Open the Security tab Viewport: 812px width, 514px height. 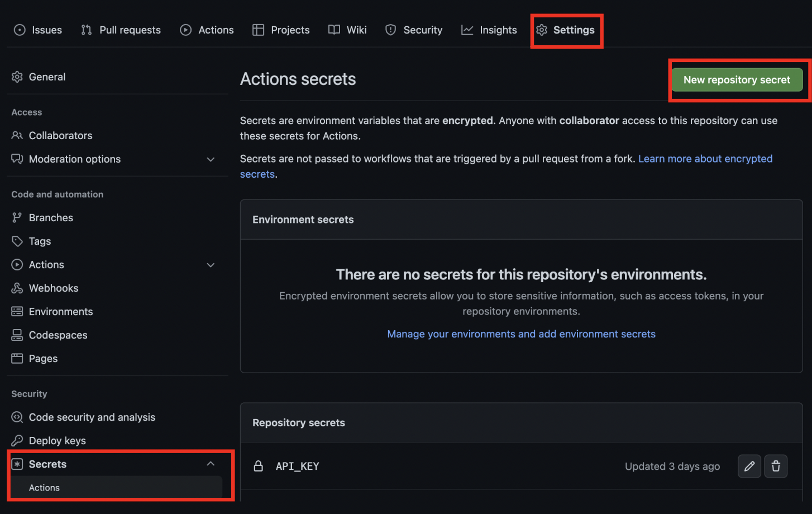[414, 30]
